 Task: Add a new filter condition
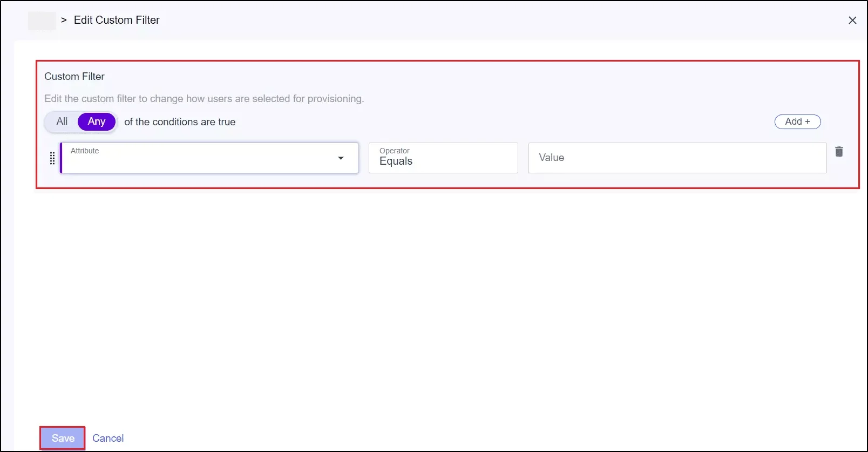(x=797, y=122)
